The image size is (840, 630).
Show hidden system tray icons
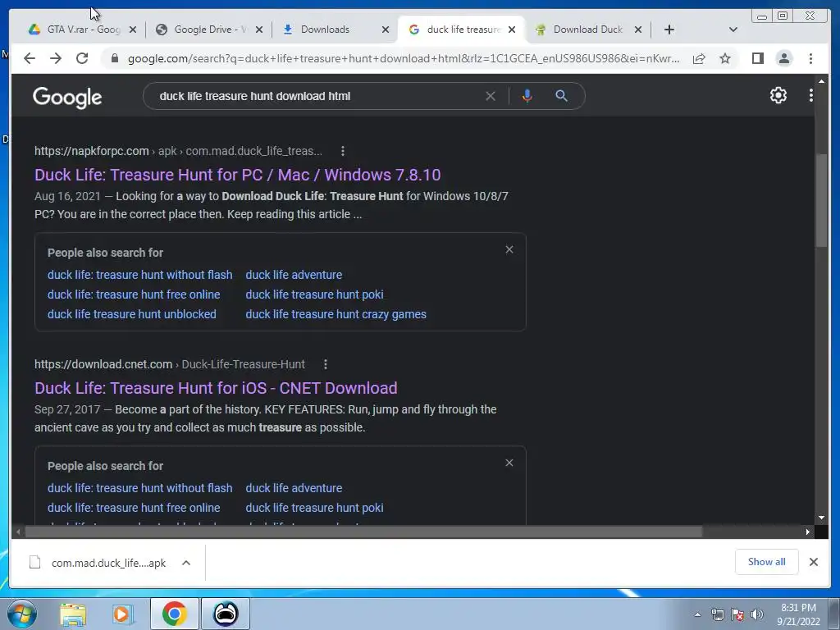[x=697, y=614]
